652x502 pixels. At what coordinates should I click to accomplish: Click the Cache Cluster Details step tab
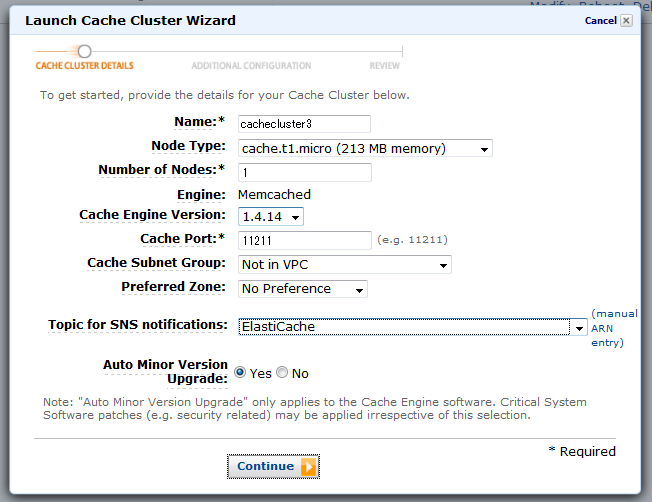click(84, 66)
